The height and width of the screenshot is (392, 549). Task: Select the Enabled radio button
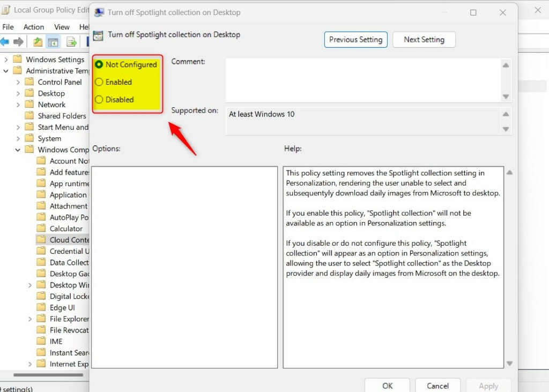(99, 82)
